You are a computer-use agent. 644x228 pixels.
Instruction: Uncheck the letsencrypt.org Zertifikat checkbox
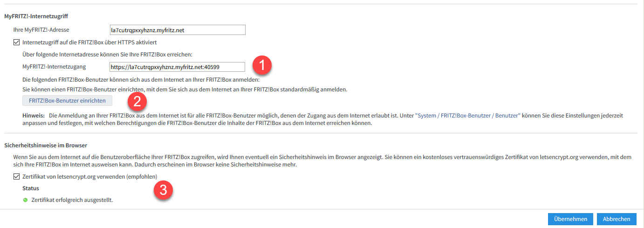17,176
